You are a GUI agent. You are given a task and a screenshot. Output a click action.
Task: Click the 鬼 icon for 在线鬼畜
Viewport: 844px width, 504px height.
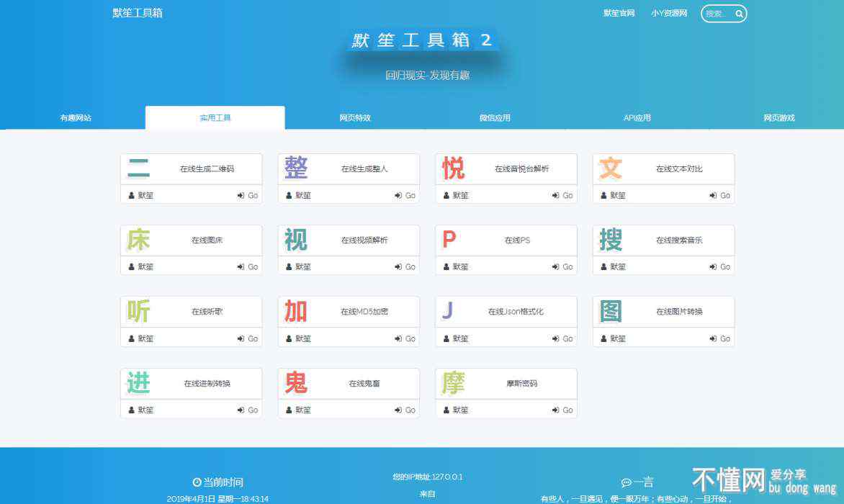click(296, 383)
